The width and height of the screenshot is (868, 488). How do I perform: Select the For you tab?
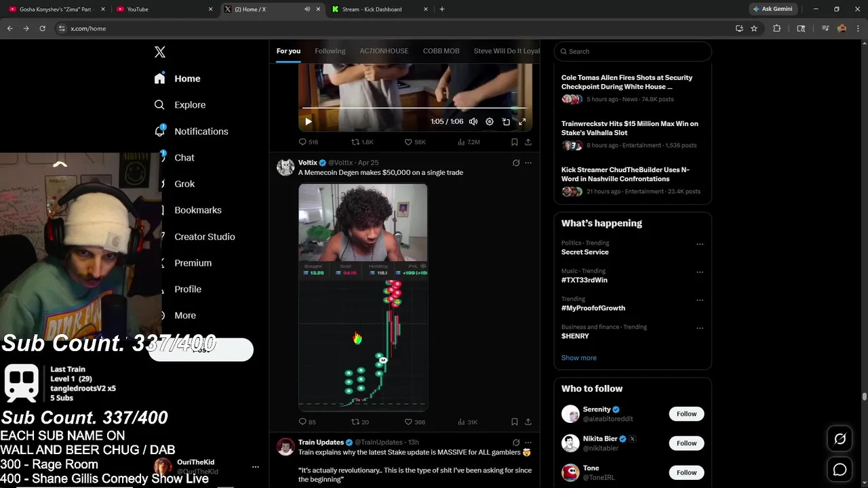click(288, 51)
